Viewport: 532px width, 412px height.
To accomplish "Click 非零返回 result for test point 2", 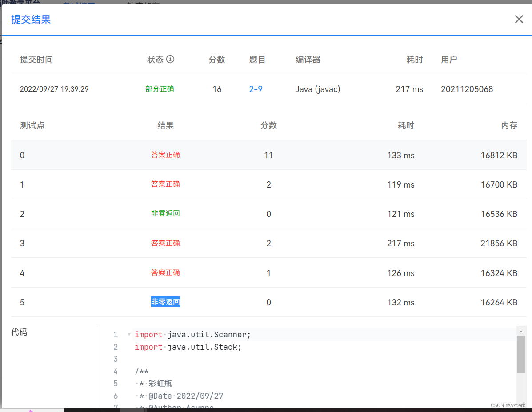I will point(165,213).
